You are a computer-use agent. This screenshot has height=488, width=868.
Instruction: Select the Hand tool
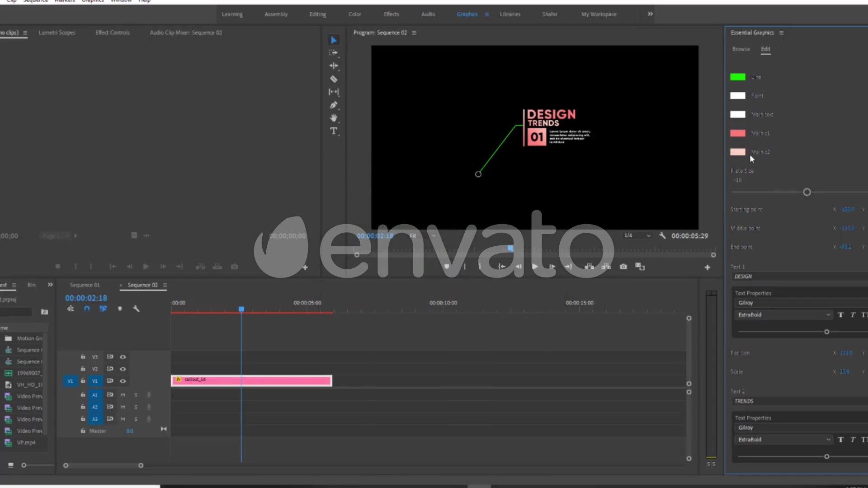pos(333,118)
